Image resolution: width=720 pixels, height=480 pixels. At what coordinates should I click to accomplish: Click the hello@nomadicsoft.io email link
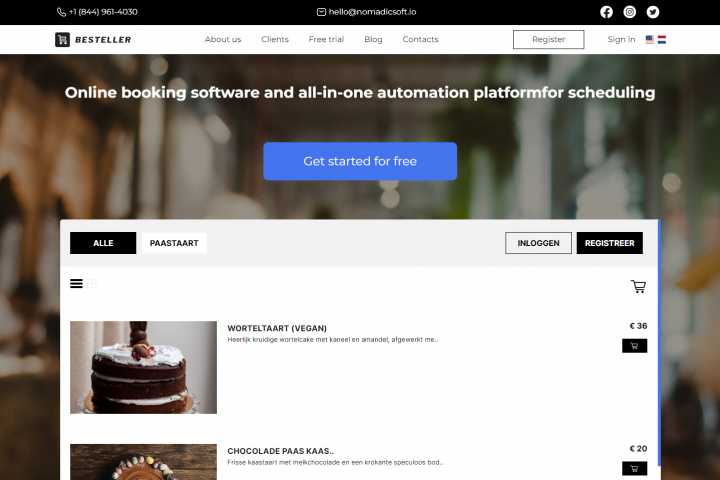[x=372, y=12]
